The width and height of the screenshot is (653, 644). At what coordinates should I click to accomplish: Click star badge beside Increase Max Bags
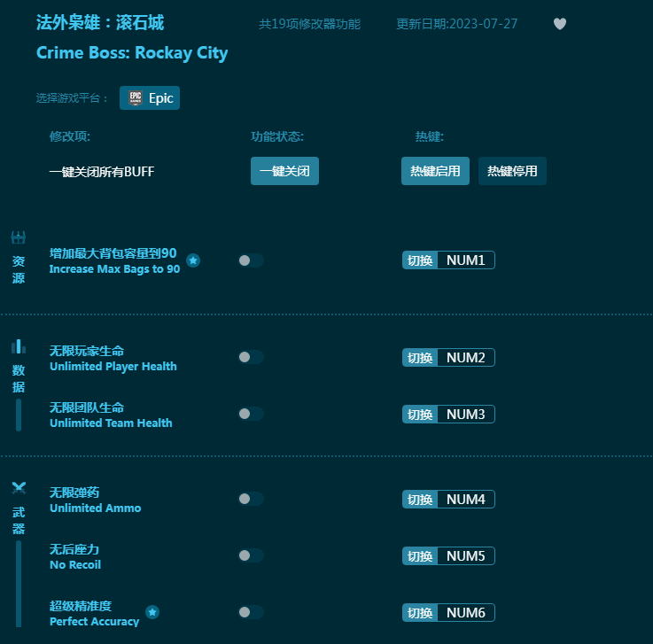coord(193,260)
